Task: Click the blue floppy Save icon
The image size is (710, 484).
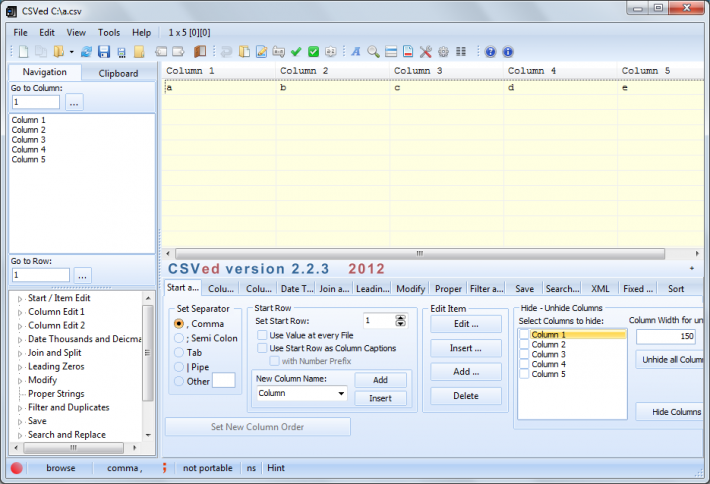Action: click(104, 52)
